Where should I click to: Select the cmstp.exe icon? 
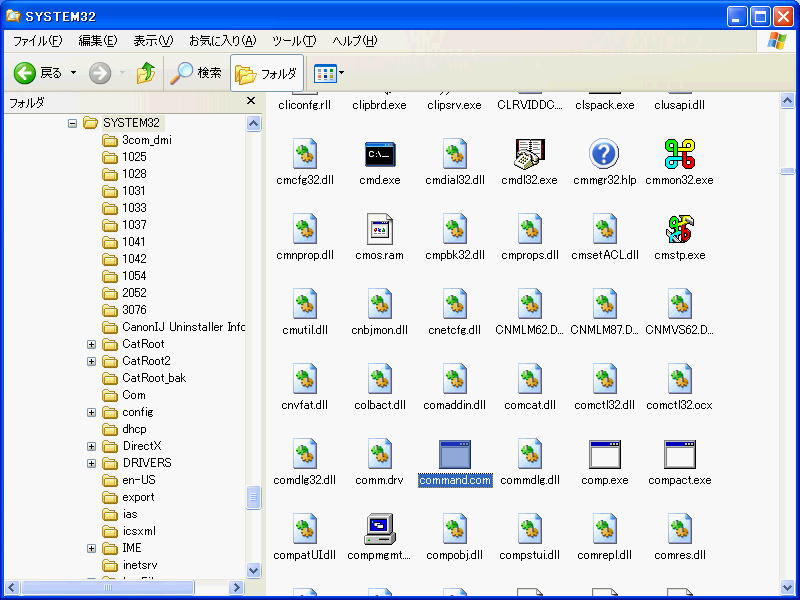pos(679,229)
